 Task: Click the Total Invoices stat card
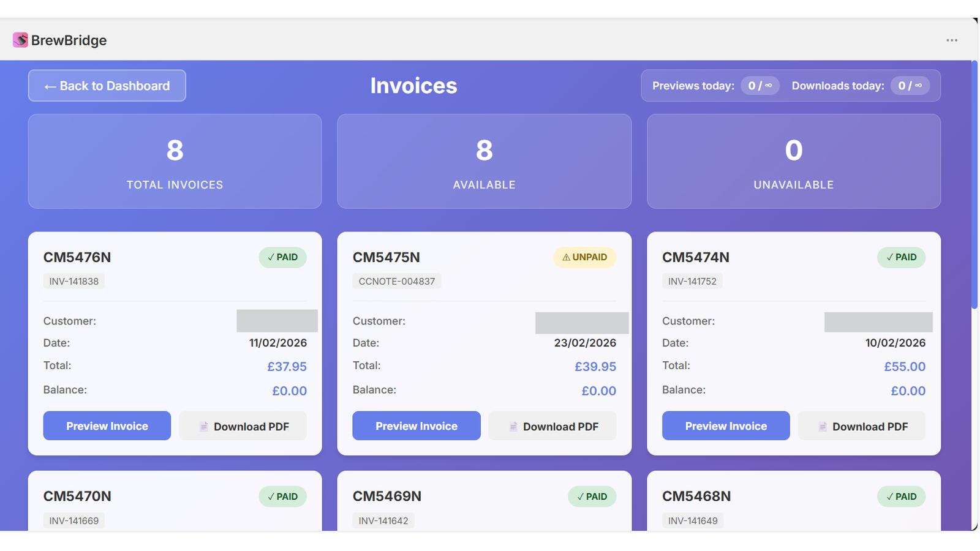tap(175, 162)
